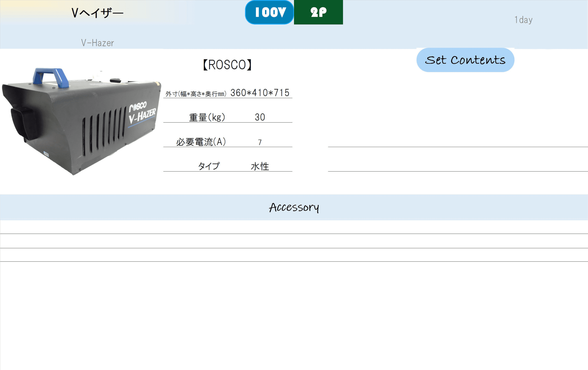Viewport: 588px width, 370px height.
Task: Click the タイプ label
Action: click(x=209, y=166)
